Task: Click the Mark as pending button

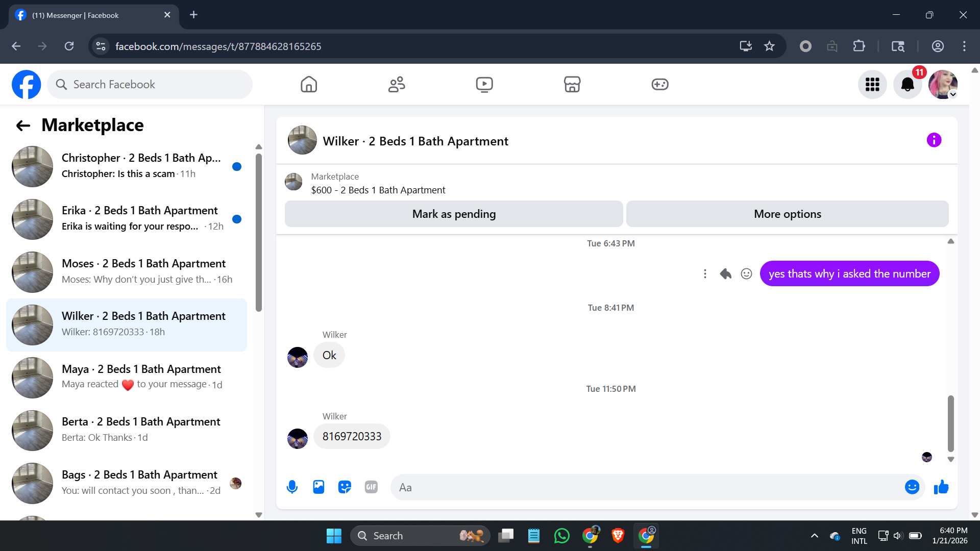Action: [x=453, y=214]
